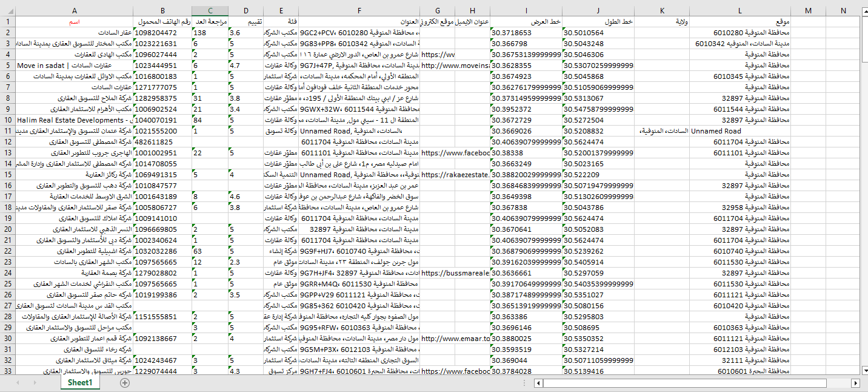Click the next sheet navigation arrow

[35, 383]
